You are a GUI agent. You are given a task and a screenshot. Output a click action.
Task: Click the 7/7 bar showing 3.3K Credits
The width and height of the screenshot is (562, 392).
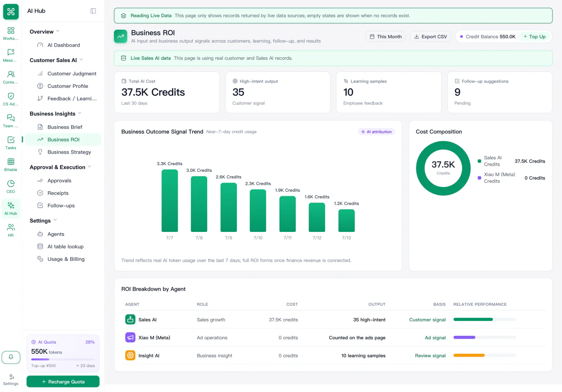coord(170,201)
